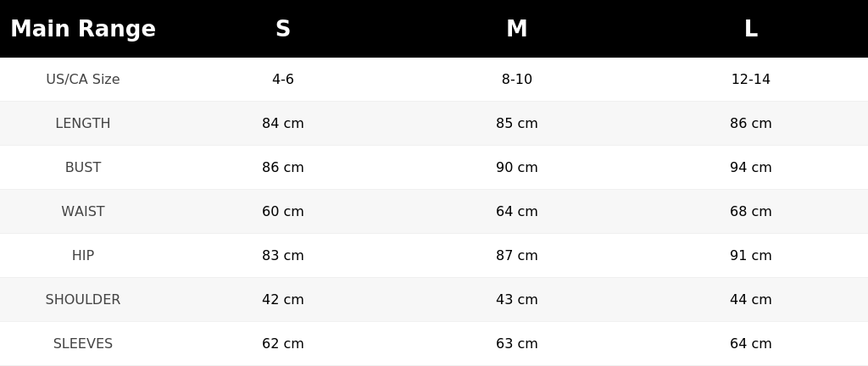Select the L size column header
The width and height of the screenshot is (868, 366).
pyautogui.click(x=751, y=29)
